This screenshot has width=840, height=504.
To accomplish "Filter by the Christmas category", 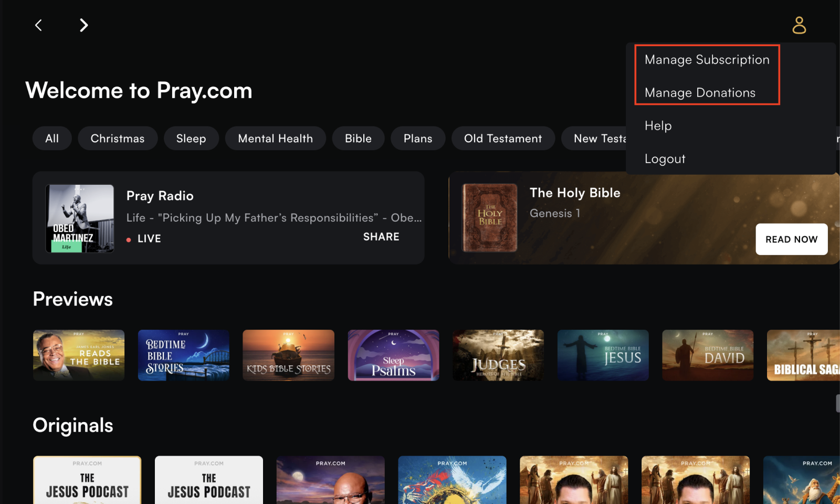I will 118,139.
